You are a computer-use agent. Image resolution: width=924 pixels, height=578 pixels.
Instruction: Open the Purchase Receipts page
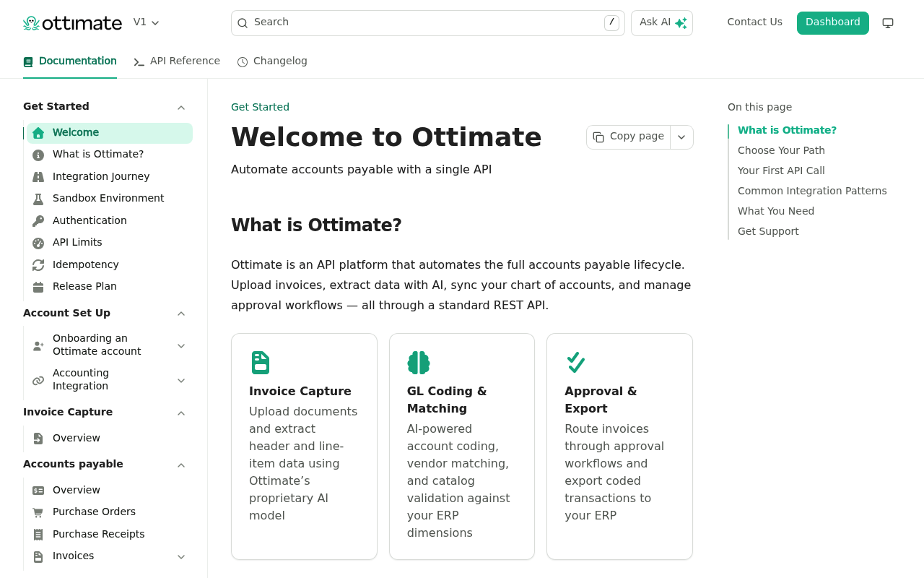110,535
